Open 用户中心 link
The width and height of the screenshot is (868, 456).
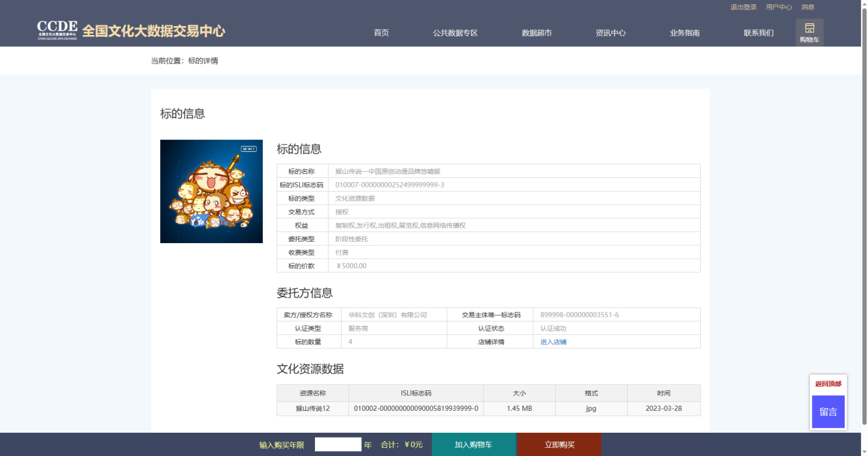(779, 7)
